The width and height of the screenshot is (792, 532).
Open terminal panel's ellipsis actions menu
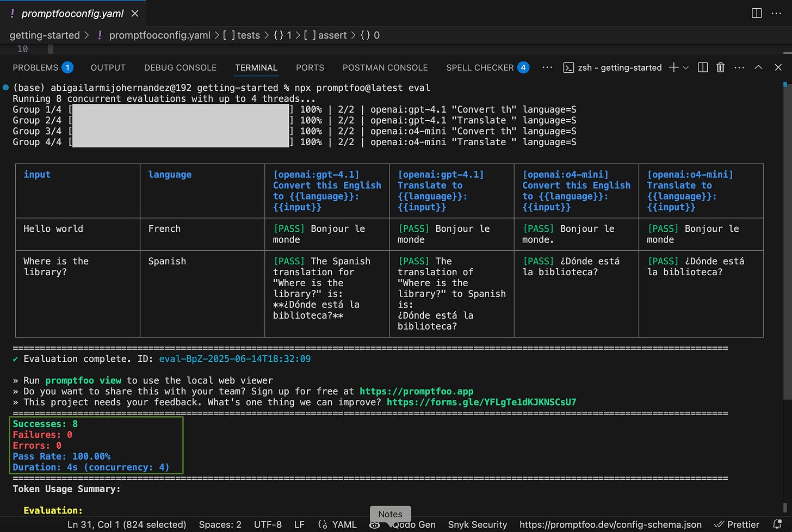tap(739, 67)
